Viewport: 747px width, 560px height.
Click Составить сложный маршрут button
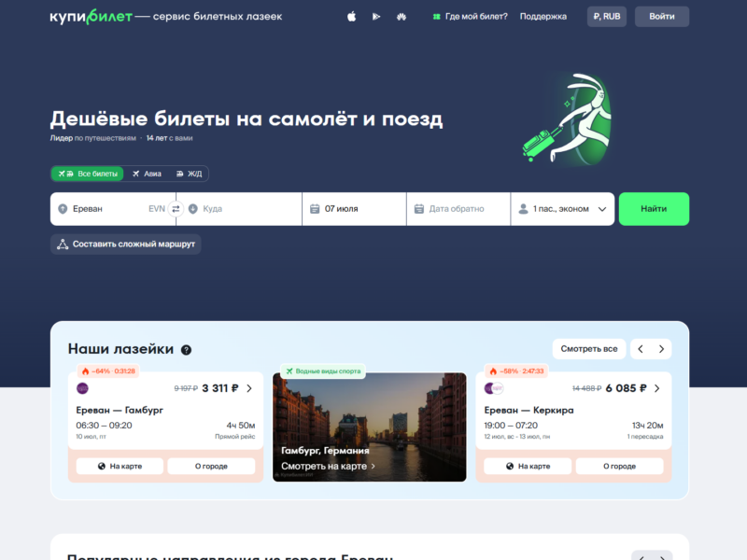126,245
